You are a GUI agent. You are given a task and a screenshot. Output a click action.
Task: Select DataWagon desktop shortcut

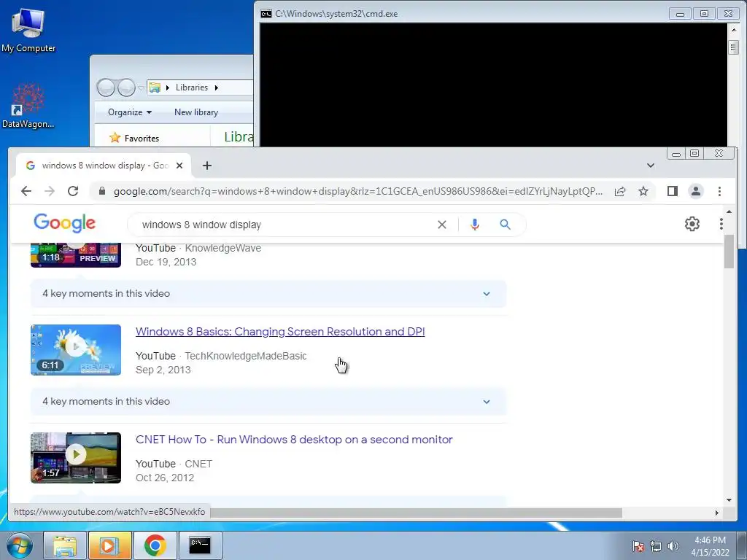click(x=28, y=106)
